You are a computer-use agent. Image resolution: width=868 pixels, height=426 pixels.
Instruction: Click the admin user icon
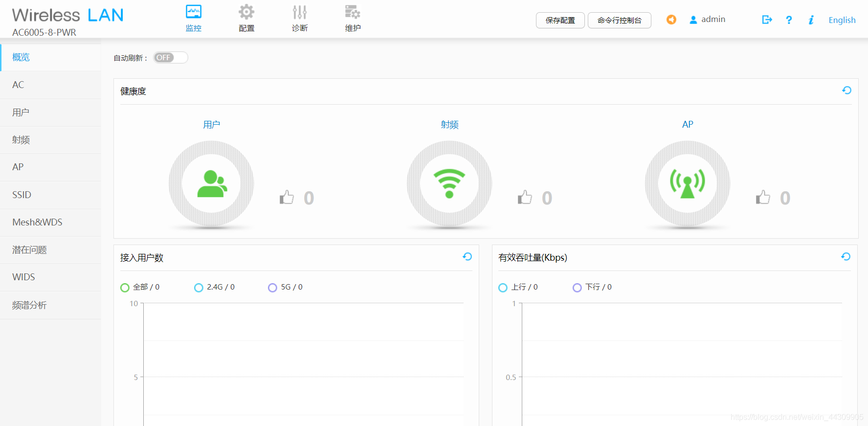[693, 20]
